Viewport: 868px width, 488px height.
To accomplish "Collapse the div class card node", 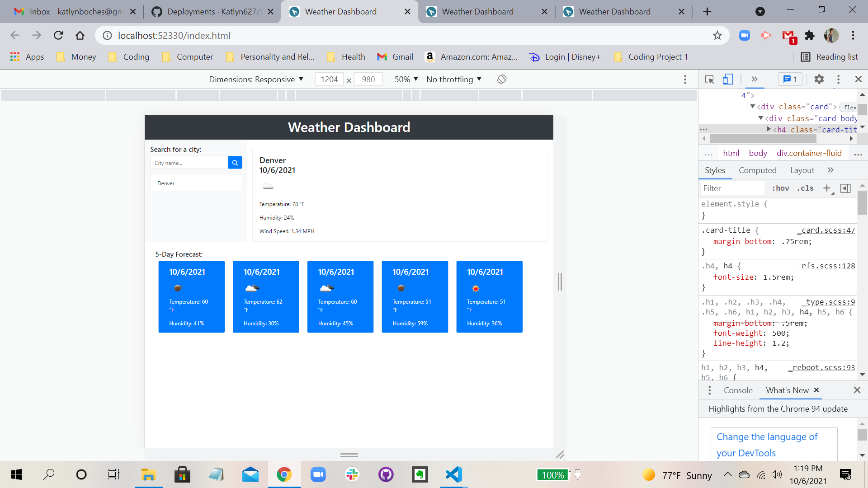I will click(x=752, y=107).
